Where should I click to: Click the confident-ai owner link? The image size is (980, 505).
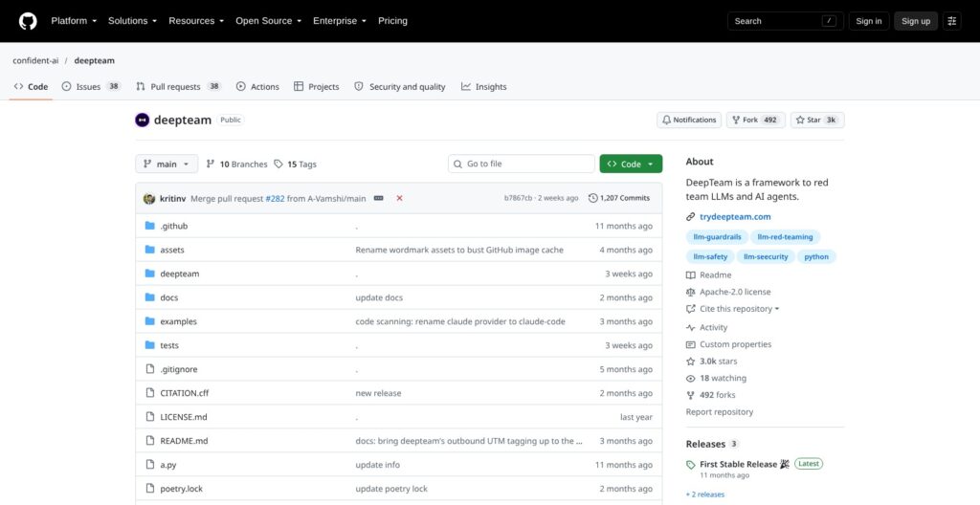click(35, 60)
